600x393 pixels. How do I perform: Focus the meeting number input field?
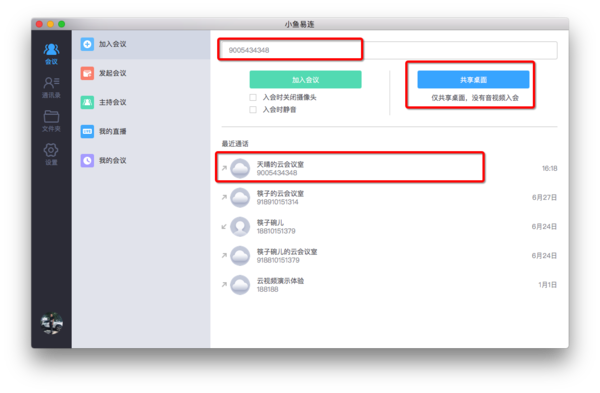(389, 50)
